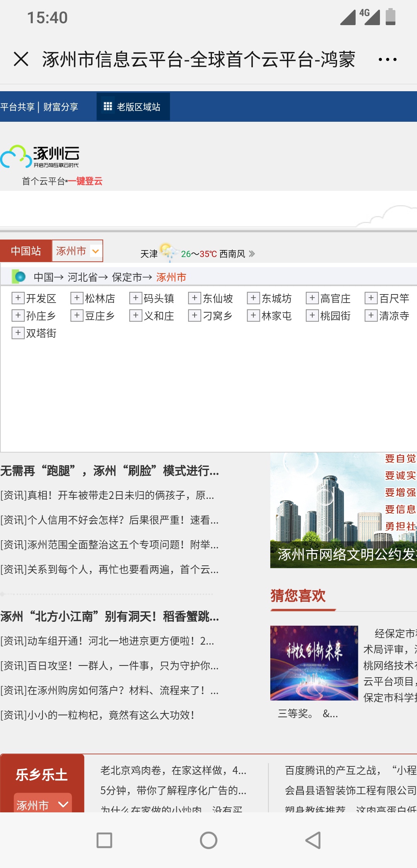Open news 在涿州购房如何落户

pyautogui.click(x=110, y=691)
